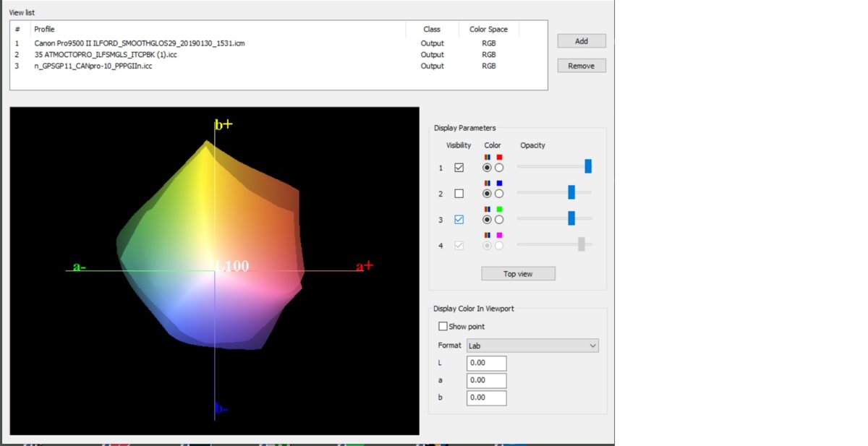The width and height of the screenshot is (868, 446).
Task: Switch to Top view
Action: pos(518,274)
